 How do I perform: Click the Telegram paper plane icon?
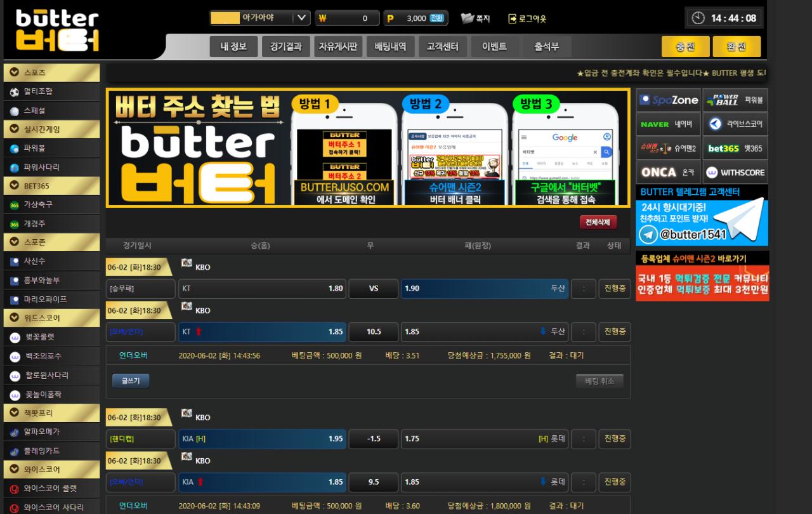744,221
